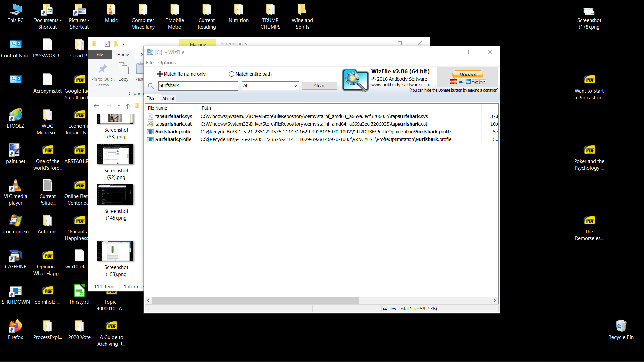The height and width of the screenshot is (362, 644).
Task: Open Screenshot (178).png desktop file
Action: pyautogui.click(x=589, y=18)
